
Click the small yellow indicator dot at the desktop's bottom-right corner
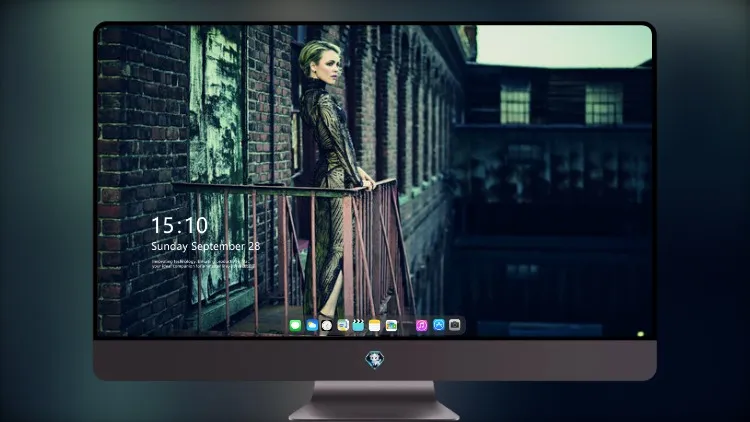(640, 334)
